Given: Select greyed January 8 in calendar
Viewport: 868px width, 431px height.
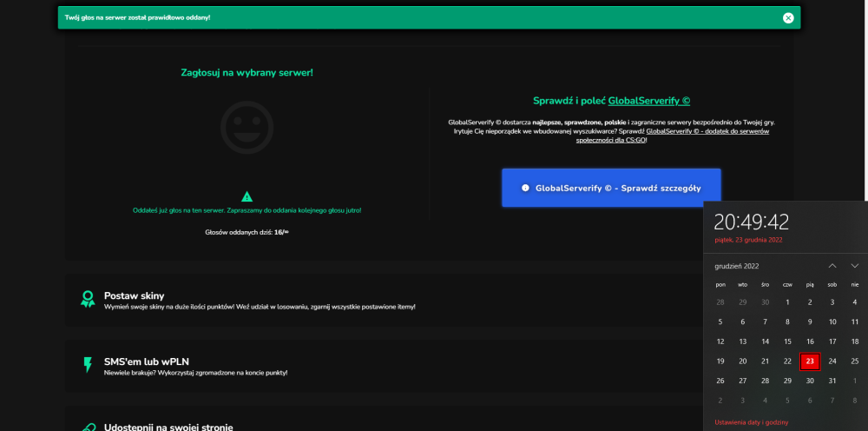Looking at the screenshot, I should [855, 400].
